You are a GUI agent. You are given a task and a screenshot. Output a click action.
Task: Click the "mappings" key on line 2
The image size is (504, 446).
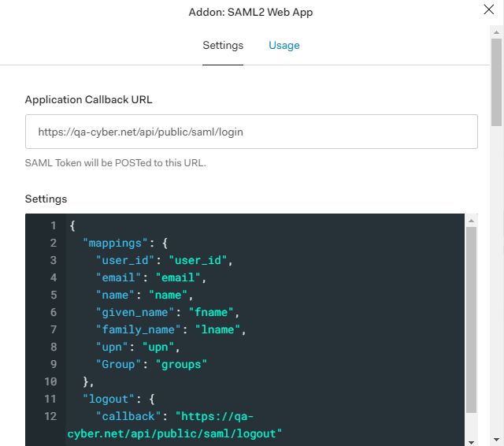pos(115,243)
